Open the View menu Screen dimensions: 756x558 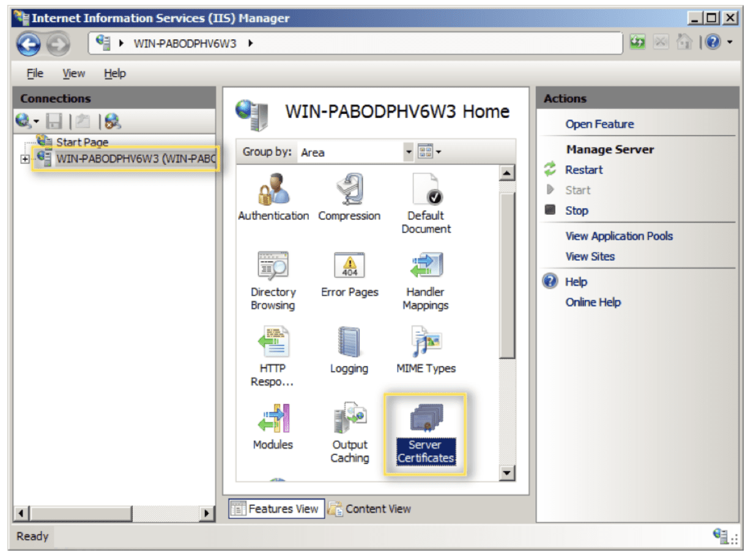[x=73, y=73]
